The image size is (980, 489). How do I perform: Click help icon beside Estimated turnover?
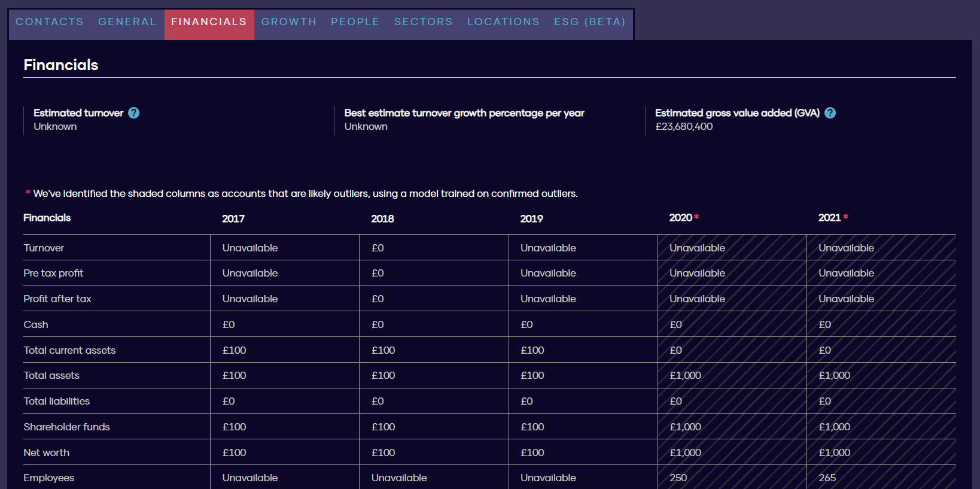click(134, 113)
